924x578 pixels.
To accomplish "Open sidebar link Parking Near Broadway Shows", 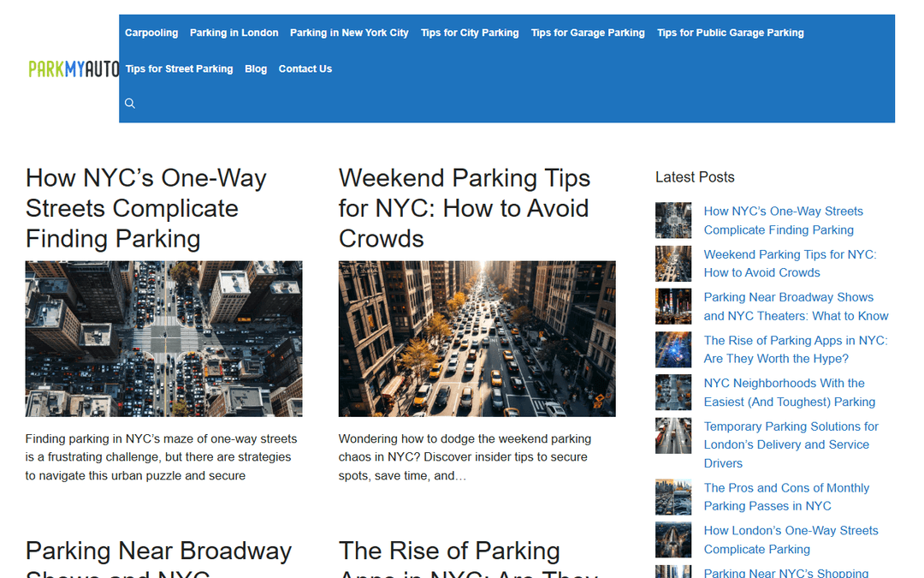I will coord(796,307).
